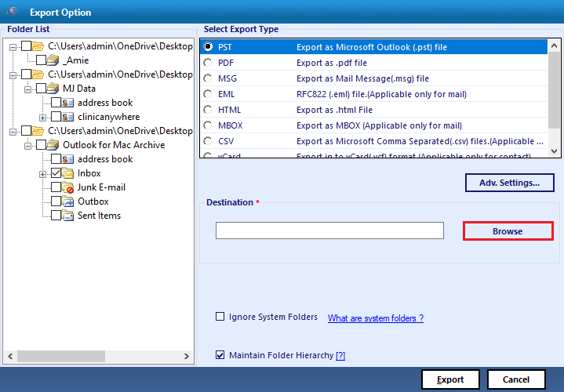This screenshot has width=564, height=392.
Task: Select the CSV export radio button
Action: click(208, 141)
